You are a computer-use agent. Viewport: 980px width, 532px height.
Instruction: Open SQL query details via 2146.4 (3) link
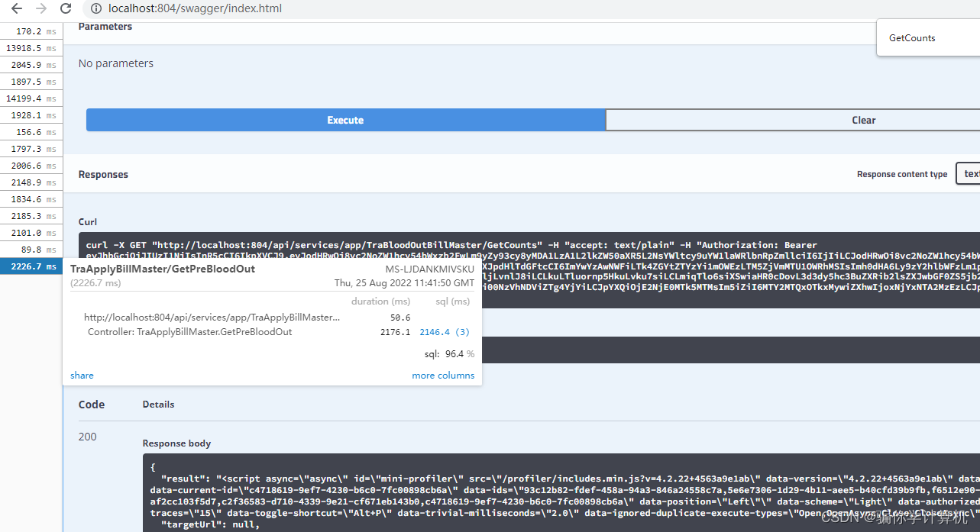pos(444,331)
